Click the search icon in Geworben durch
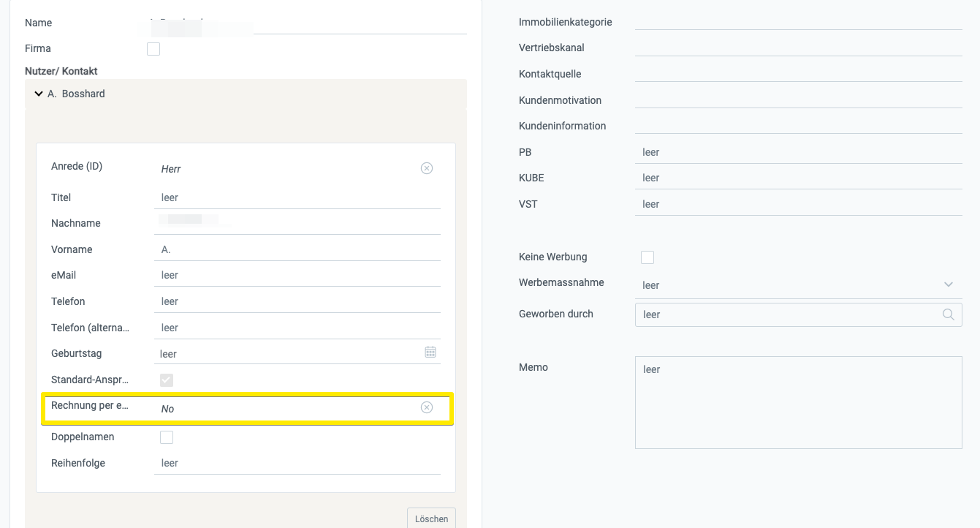 949,314
